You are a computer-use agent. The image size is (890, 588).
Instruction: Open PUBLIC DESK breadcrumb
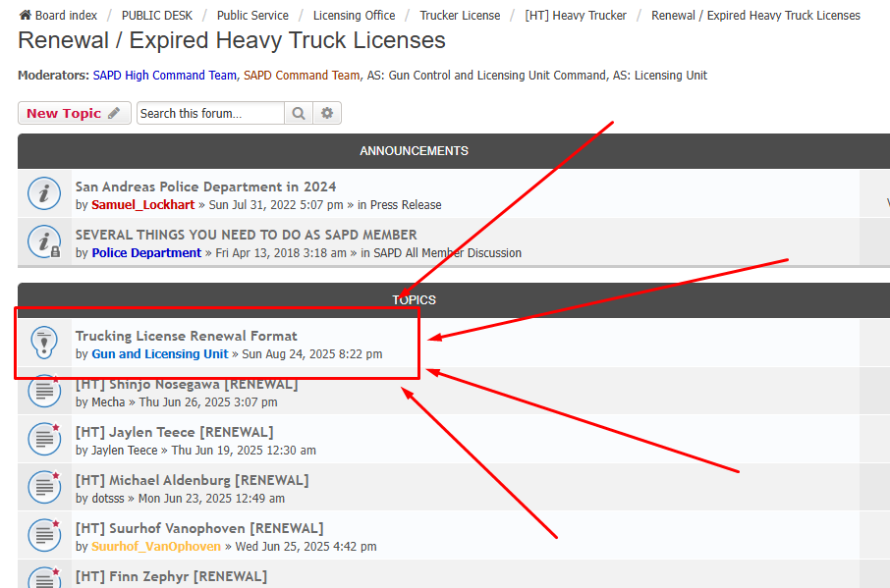[x=156, y=16]
